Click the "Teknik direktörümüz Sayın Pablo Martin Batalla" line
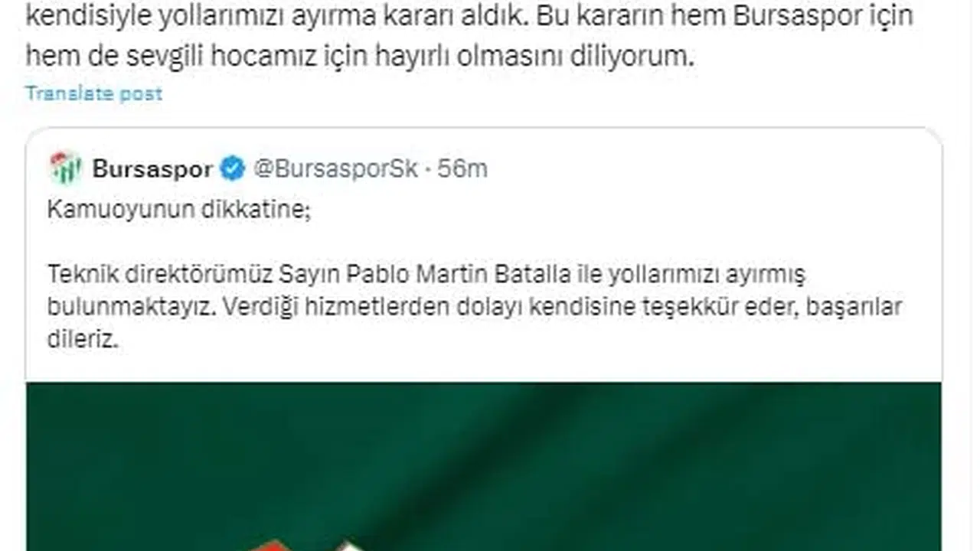This screenshot has height=551, width=980. [x=426, y=273]
